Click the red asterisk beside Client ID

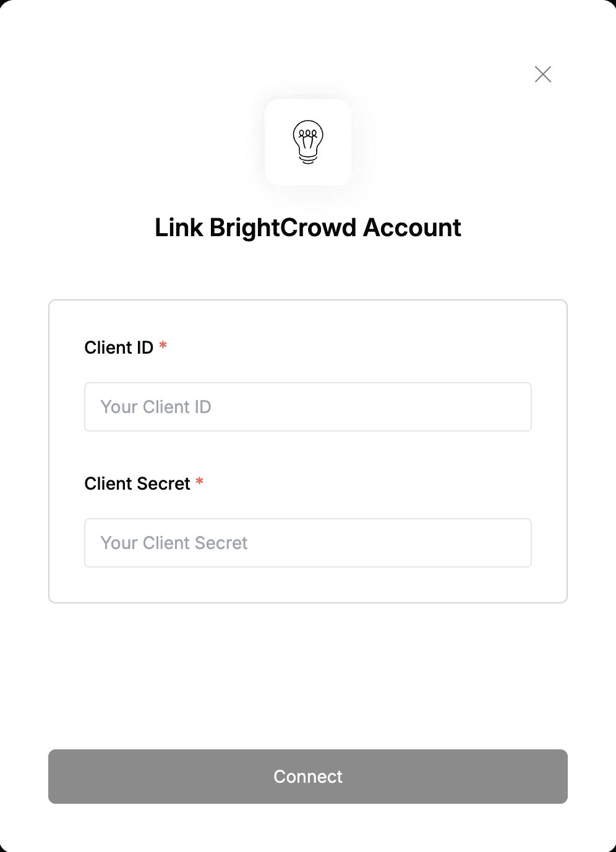pos(163,346)
